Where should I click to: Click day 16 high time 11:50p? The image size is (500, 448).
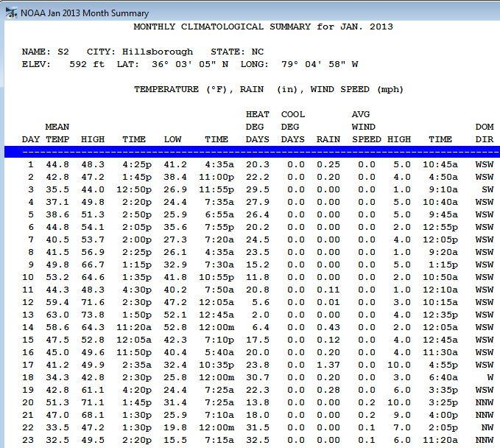click(x=134, y=352)
